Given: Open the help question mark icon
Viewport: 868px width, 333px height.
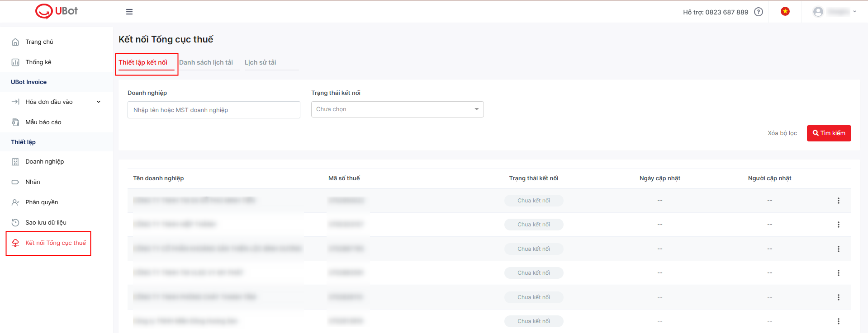Looking at the screenshot, I should click(759, 12).
